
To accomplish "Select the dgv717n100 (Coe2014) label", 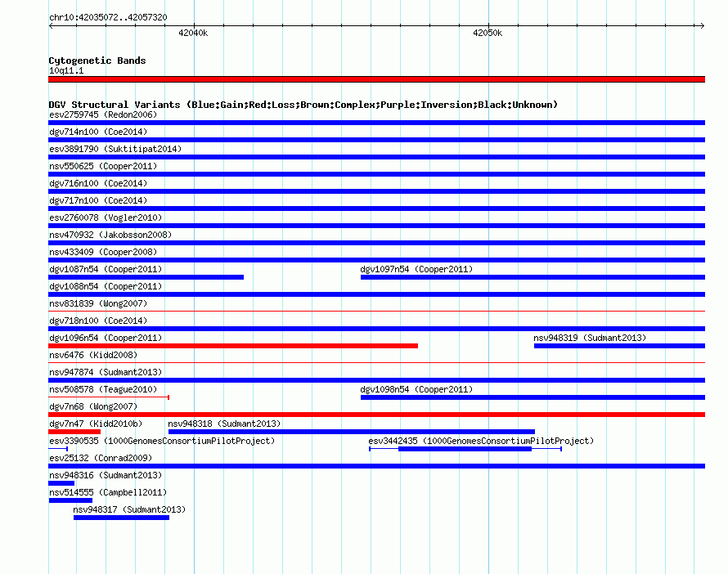I will pyautogui.click(x=98, y=200).
